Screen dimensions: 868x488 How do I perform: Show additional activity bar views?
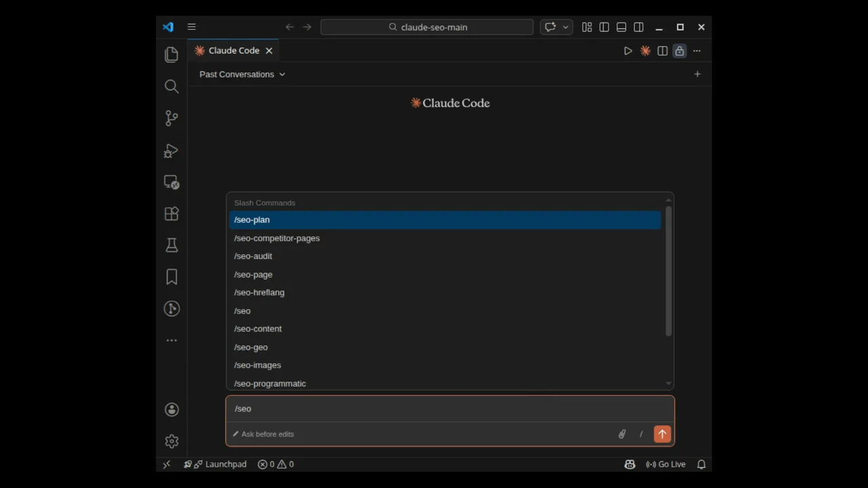(x=172, y=340)
